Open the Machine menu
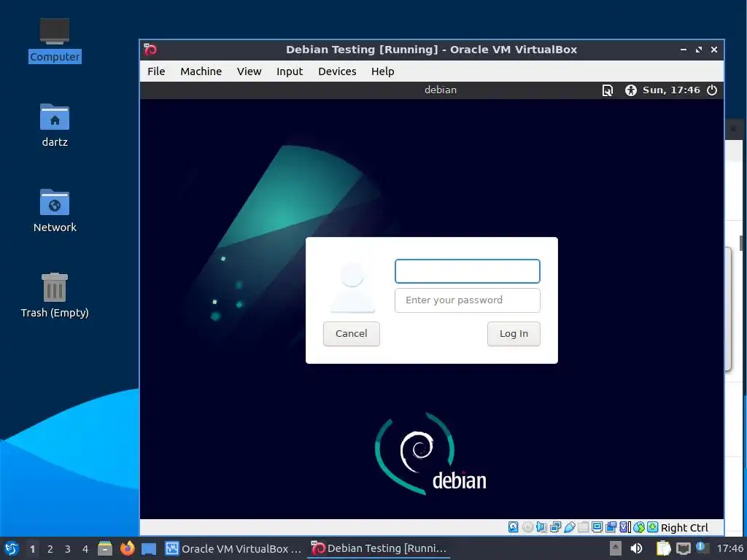Image resolution: width=747 pixels, height=560 pixels. coord(201,71)
